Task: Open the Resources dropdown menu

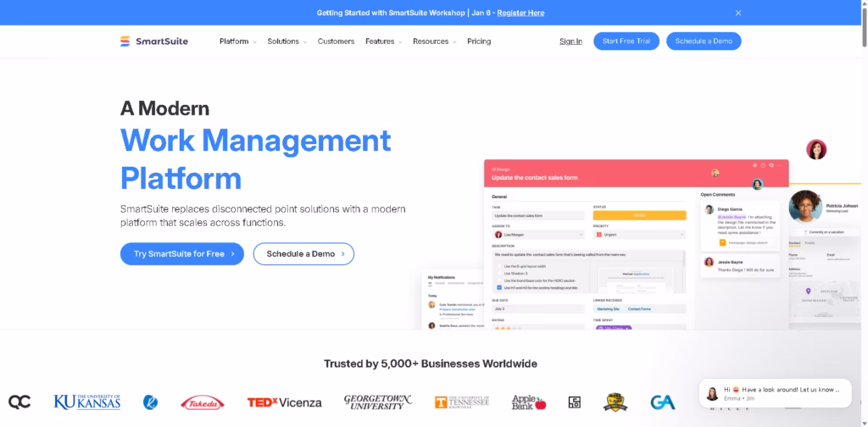Action: click(x=434, y=41)
